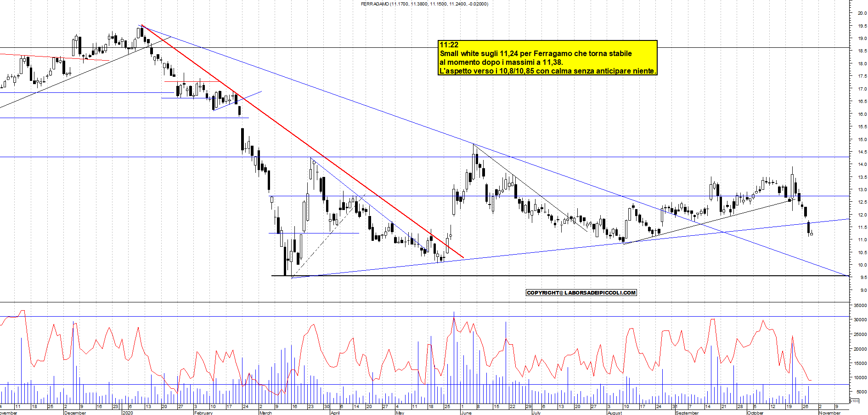Click the 35000 volume axis label
Screen dimensions: 868x415
click(x=861, y=306)
